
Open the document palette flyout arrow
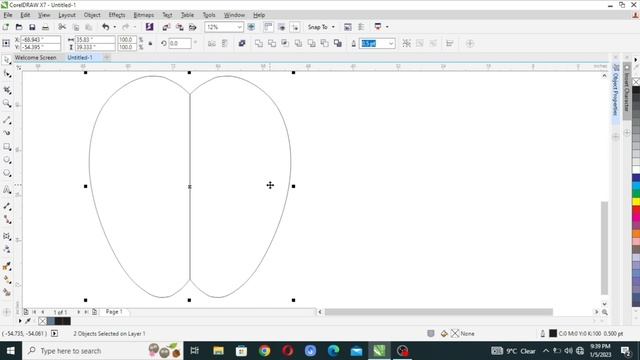(20, 321)
